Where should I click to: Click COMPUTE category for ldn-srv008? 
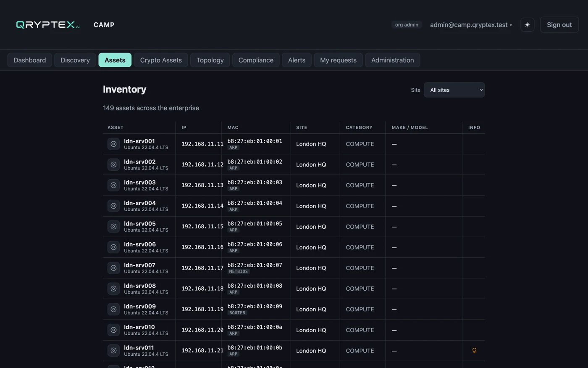coord(360,289)
